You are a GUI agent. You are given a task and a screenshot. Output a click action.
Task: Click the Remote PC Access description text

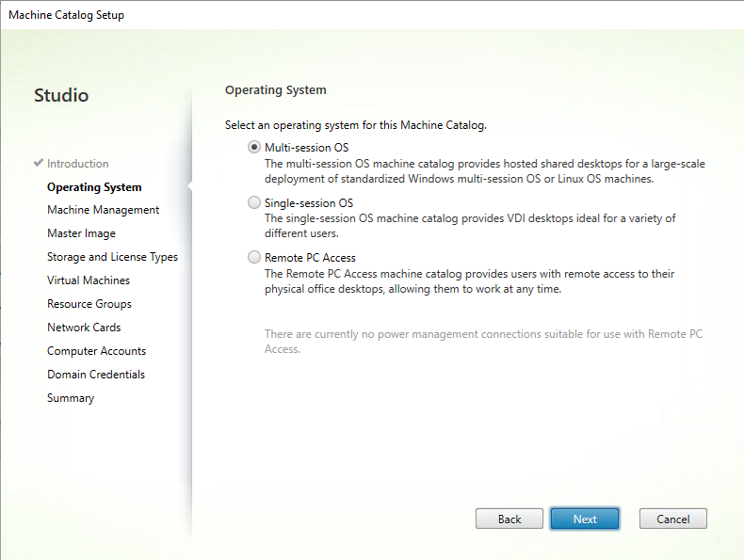pos(469,281)
